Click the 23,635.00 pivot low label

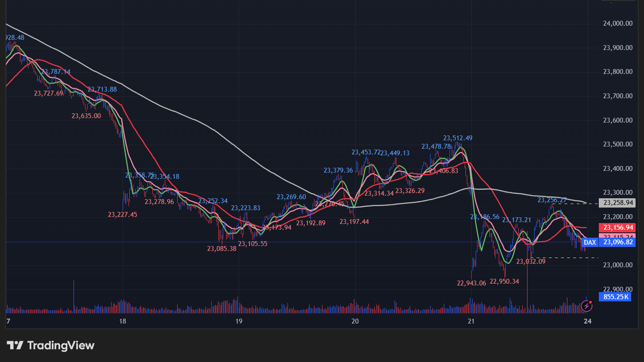click(86, 116)
